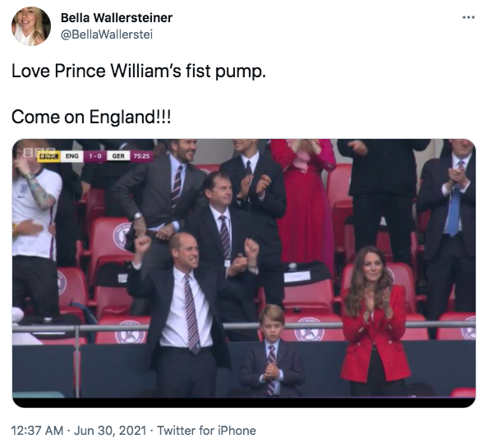The width and height of the screenshot is (488, 448).
Task: Click the 'Come on England!!!' text line
Action: 91,118
